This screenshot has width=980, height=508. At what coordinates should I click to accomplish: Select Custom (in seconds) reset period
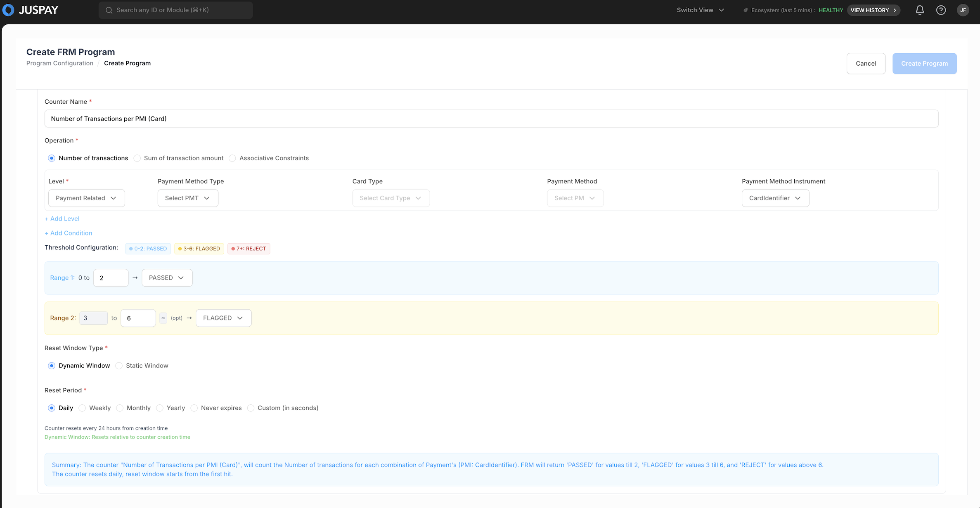pyautogui.click(x=251, y=408)
